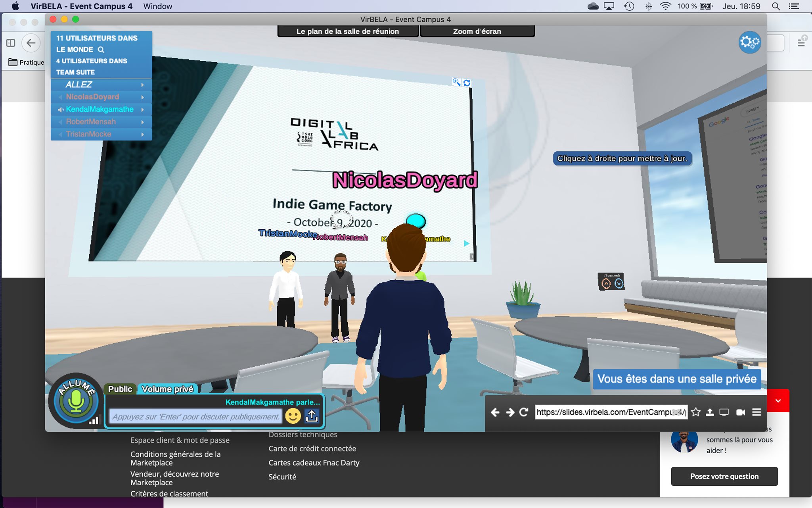Screen dimensions: 812x508
Task: Search users in the world list
Action: 101,50
